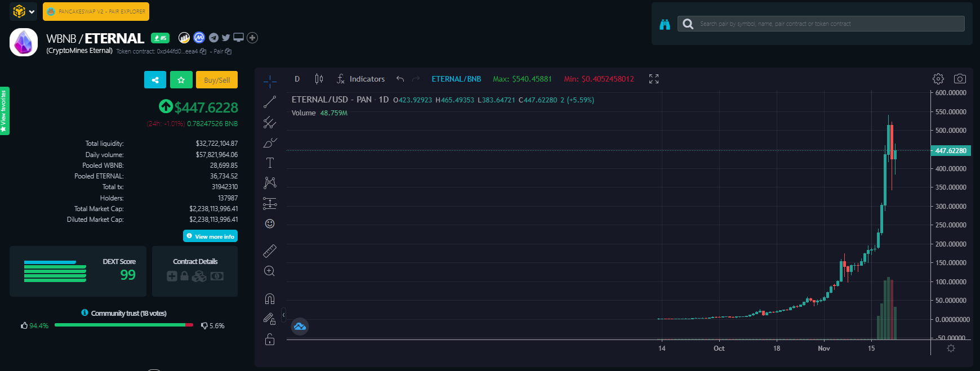The width and height of the screenshot is (980, 371).
Task: Copy the pair address
Action: (x=228, y=51)
